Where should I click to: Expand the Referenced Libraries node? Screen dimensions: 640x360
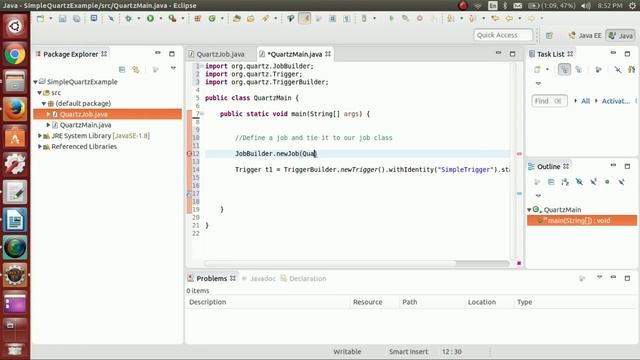[40, 147]
